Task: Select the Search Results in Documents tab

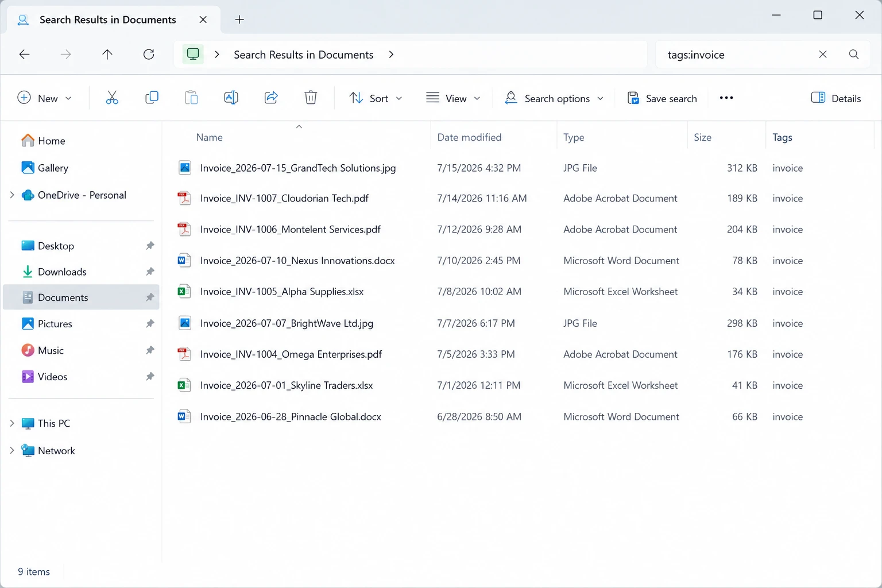Action: (114, 20)
